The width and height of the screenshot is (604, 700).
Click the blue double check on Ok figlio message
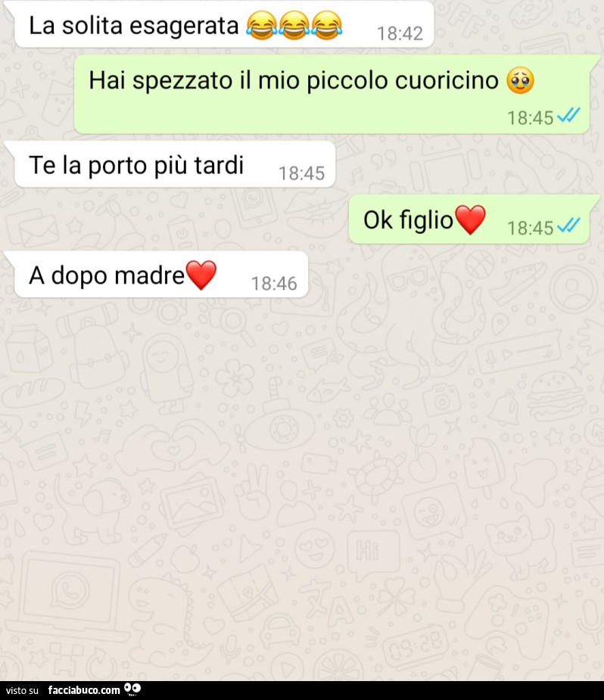click(x=568, y=226)
